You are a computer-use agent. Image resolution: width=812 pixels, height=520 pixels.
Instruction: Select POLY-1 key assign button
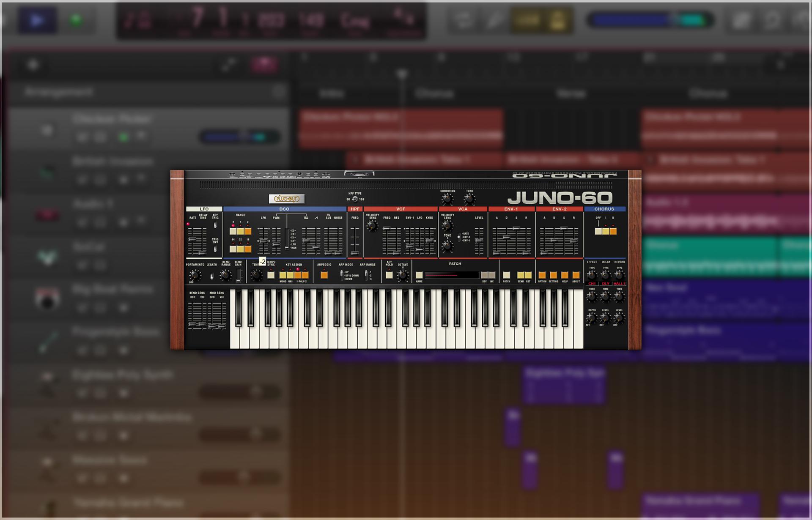[x=298, y=275]
